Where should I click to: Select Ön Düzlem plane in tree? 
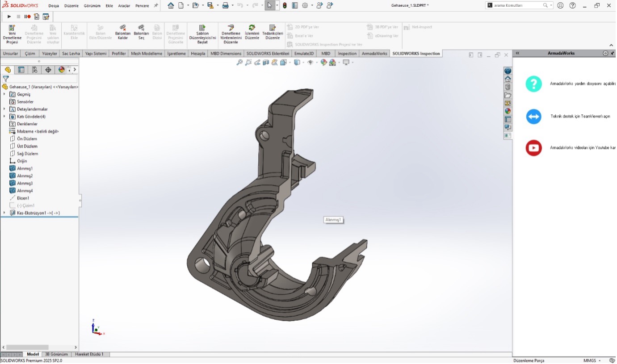coord(27,139)
